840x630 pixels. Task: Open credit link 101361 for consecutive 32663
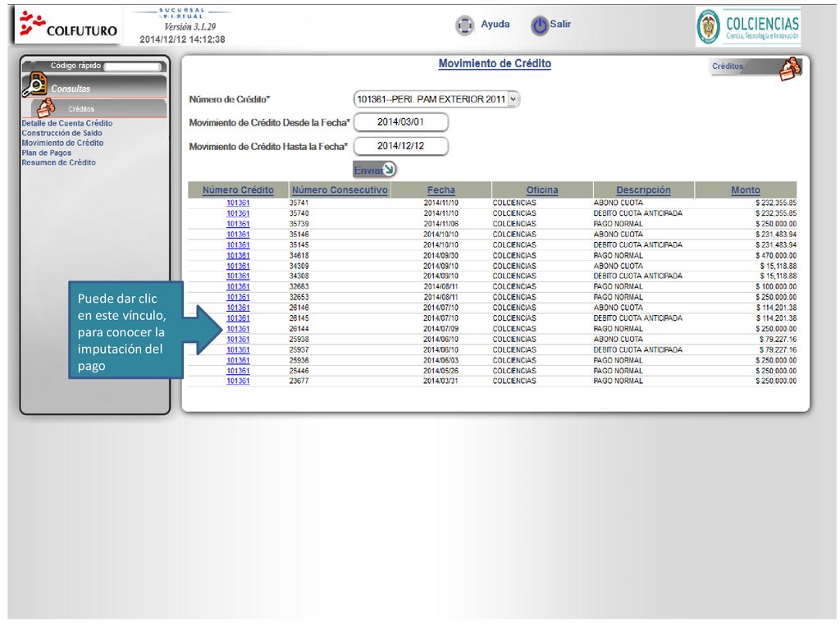[x=238, y=286]
